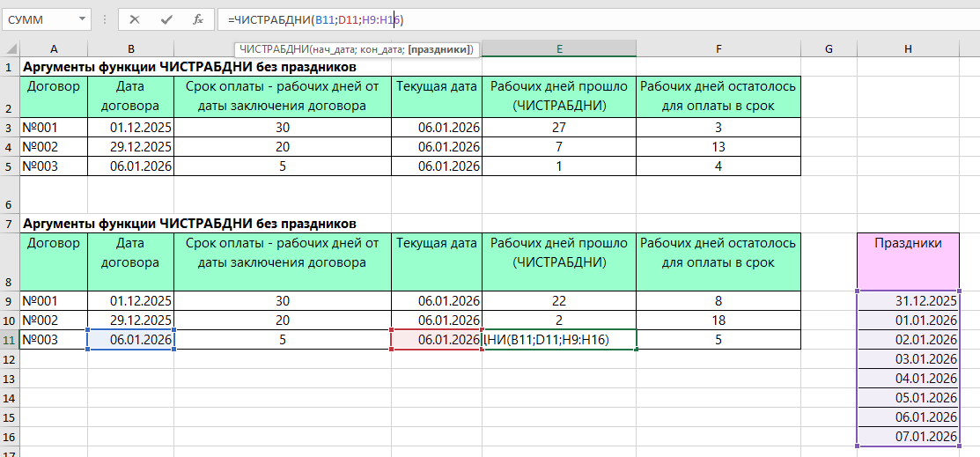Select column G header
The height and width of the screenshot is (457, 980).
click(829, 49)
